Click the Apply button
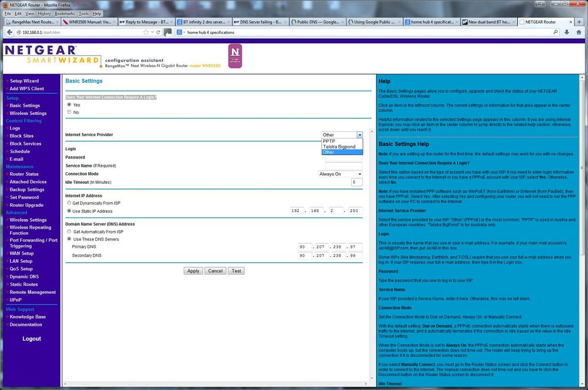Screen dimensions: 588x390 [193, 270]
